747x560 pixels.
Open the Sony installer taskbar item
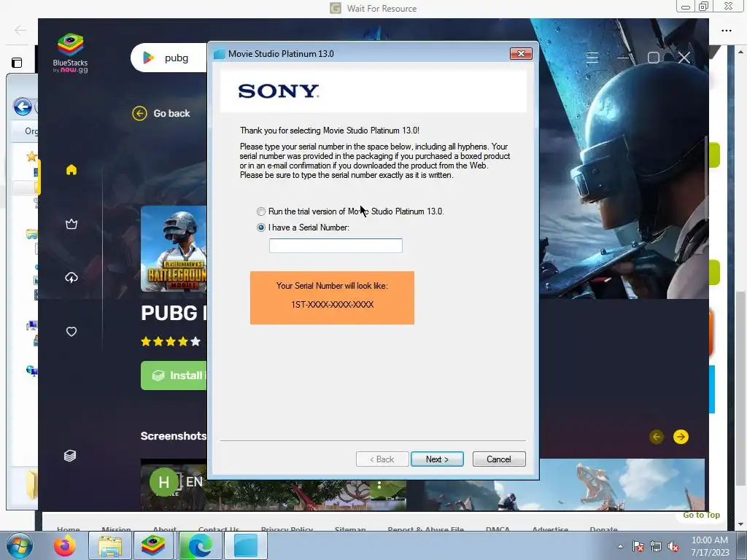[x=246, y=545]
